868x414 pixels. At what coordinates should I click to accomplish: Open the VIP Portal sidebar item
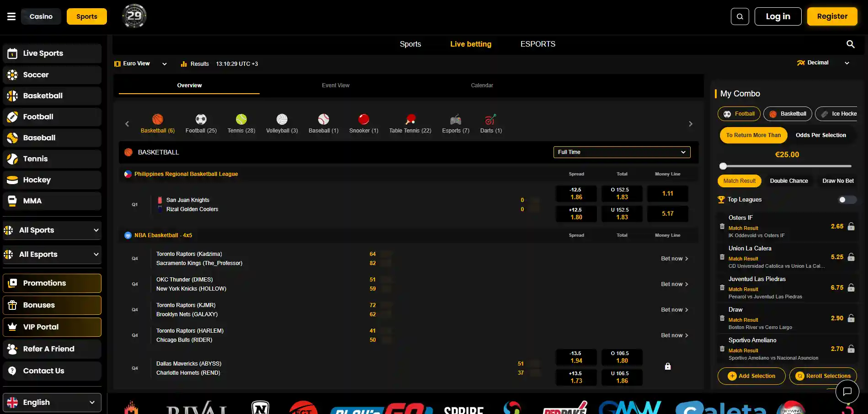click(52, 327)
